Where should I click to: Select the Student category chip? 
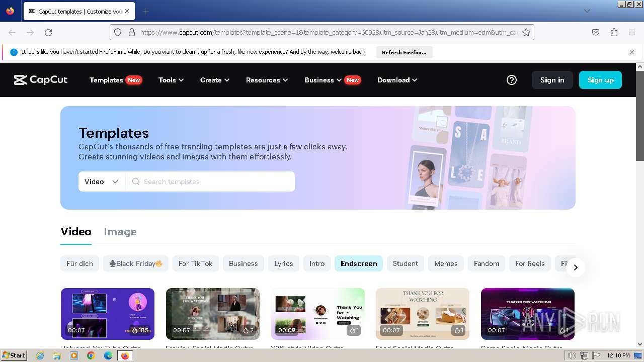pyautogui.click(x=406, y=263)
